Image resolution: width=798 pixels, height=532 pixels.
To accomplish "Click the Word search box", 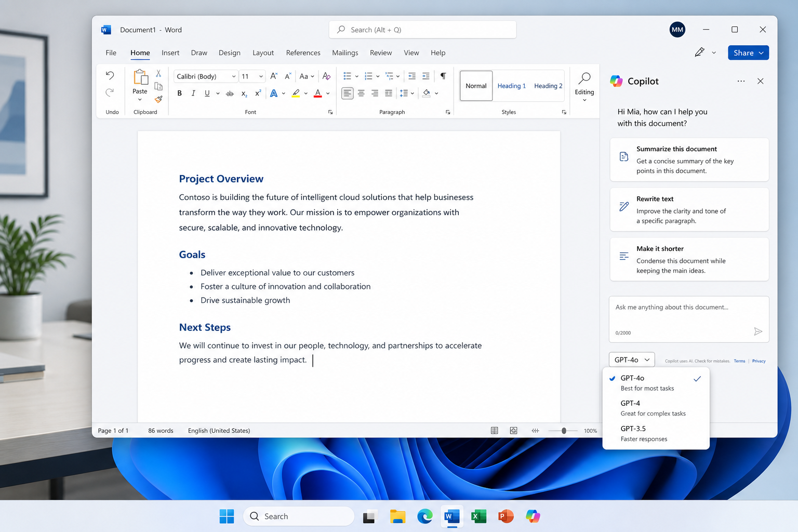I will coord(422,30).
